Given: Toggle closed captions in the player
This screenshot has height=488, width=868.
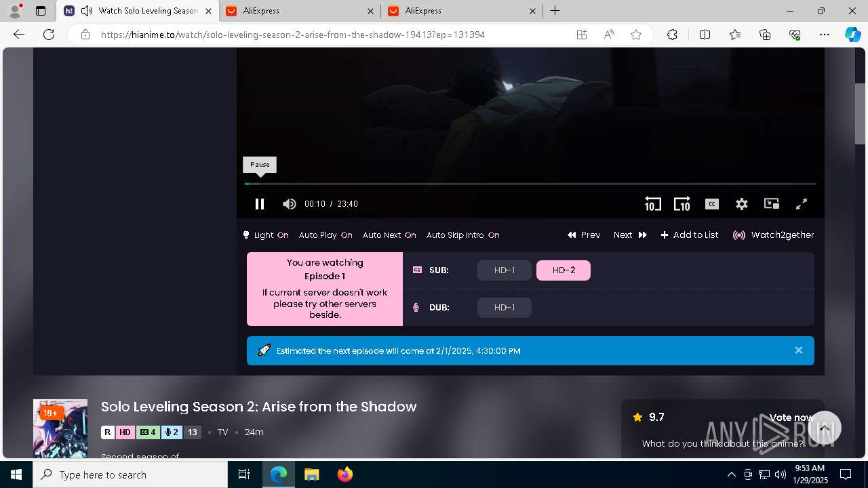Looking at the screenshot, I should 711,204.
